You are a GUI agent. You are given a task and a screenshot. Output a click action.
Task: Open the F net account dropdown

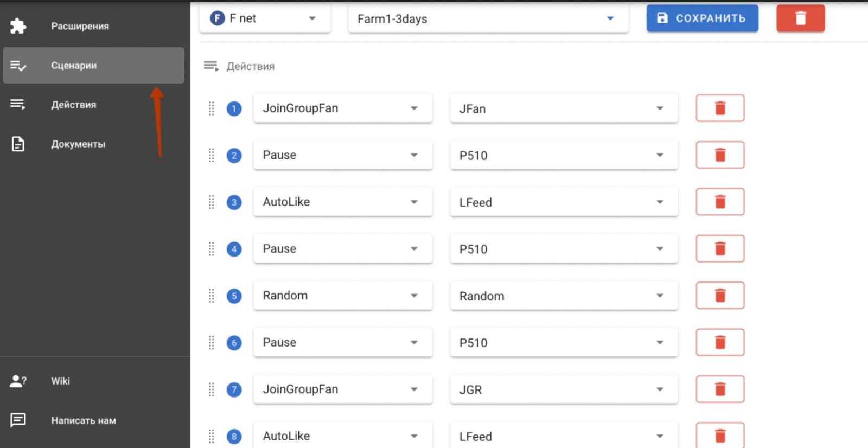265,18
